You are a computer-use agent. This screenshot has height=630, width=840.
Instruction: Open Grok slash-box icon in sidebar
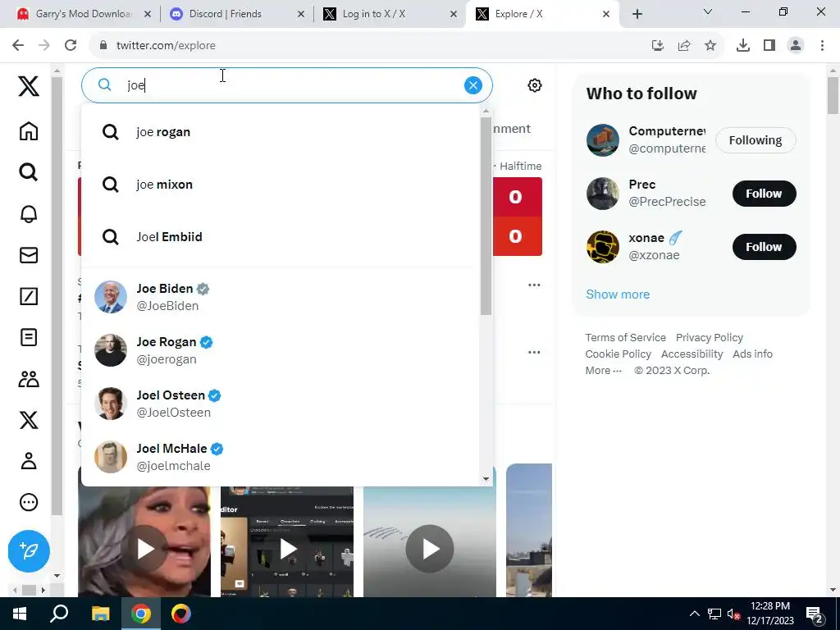click(x=29, y=296)
